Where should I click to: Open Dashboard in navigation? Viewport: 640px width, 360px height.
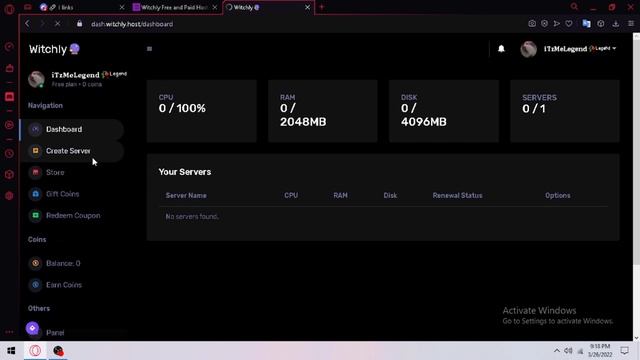click(72, 129)
